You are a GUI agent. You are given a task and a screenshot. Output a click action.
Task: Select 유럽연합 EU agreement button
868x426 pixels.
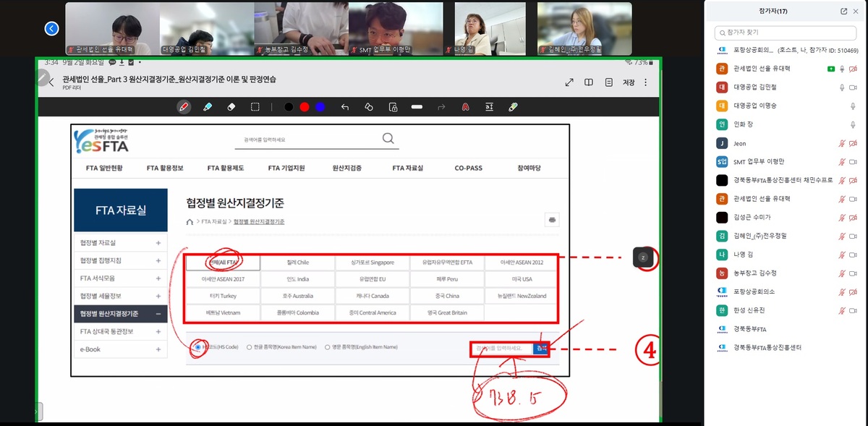pyautogui.click(x=371, y=279)
